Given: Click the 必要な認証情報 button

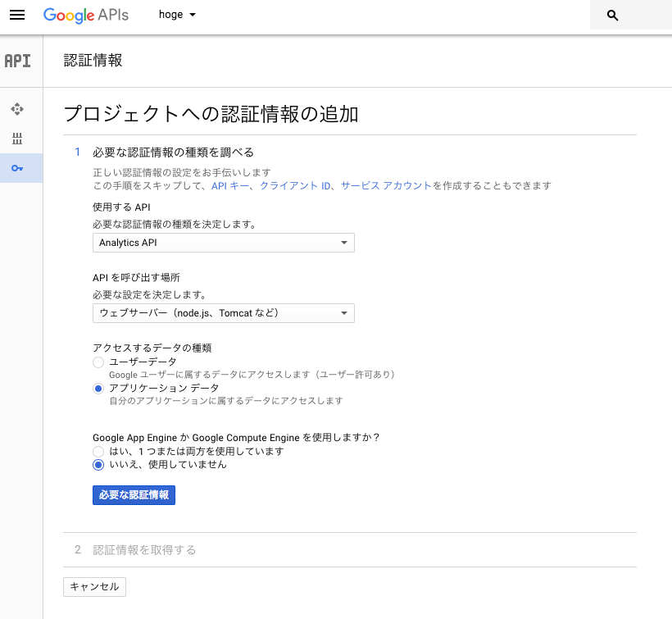Looking at the screenshot, I should (134, 494).
